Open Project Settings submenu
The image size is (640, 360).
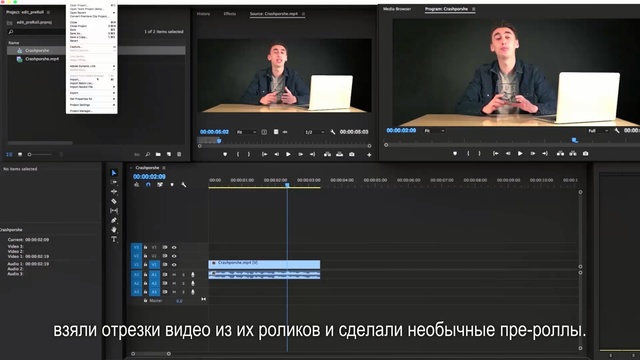tap(92, 105)
